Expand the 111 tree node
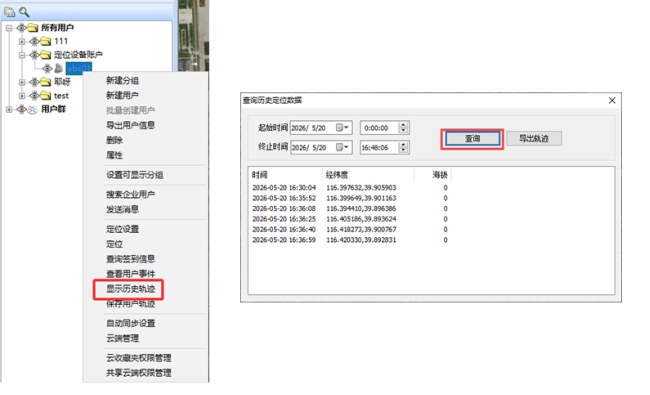The height and width of the screenshot is (395, 650). click(22, 41)
